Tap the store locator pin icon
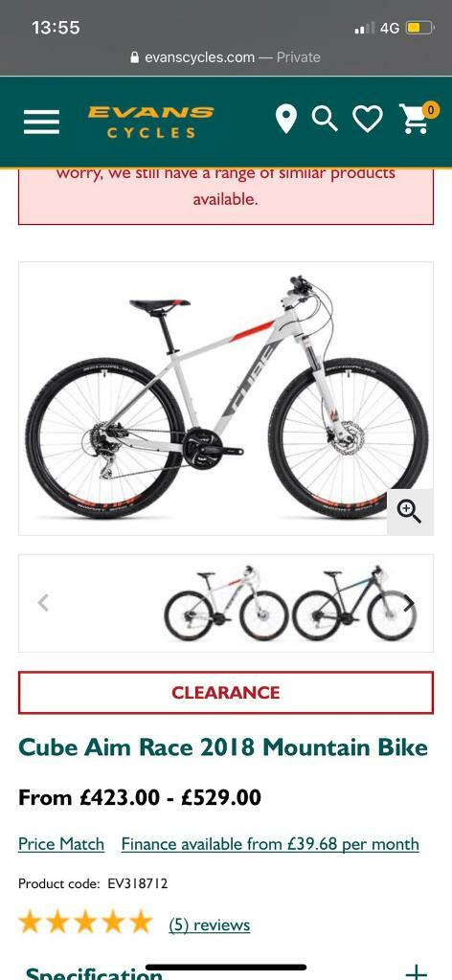The image size is (452, 980). (285, 120)
